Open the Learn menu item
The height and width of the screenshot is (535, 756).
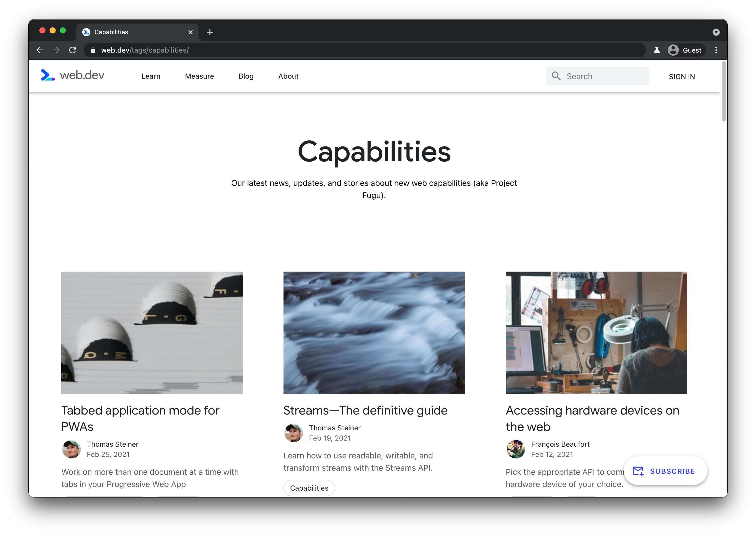tap(151, 76)
